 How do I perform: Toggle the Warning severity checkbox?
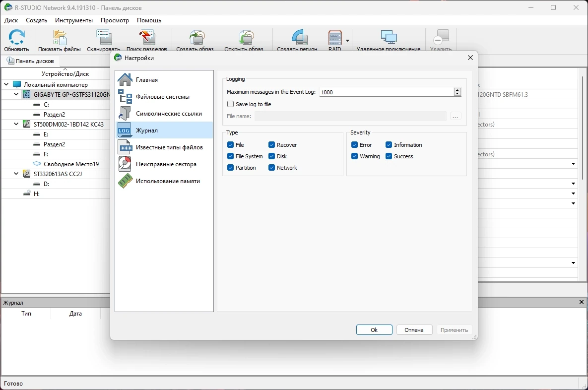pos(354,156)
